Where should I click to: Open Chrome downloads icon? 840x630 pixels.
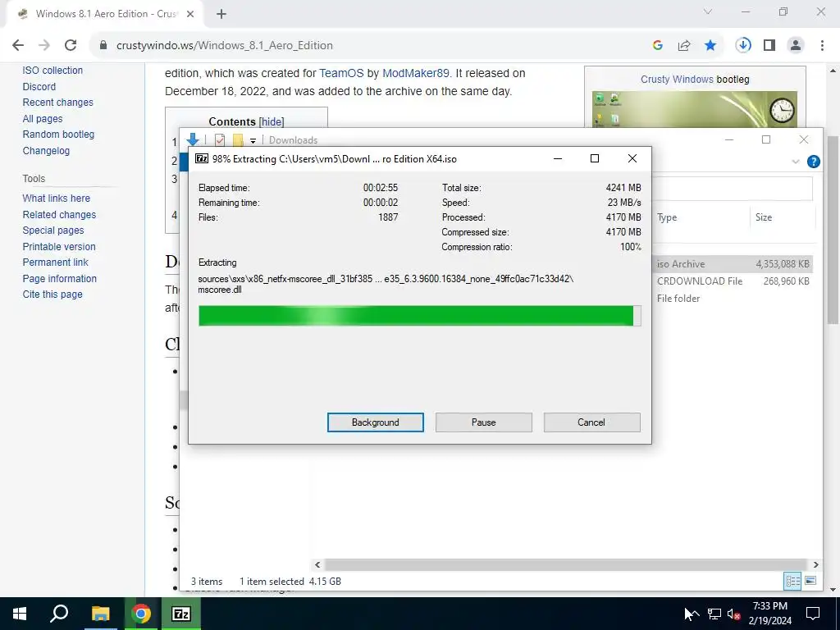pos(743,46)
